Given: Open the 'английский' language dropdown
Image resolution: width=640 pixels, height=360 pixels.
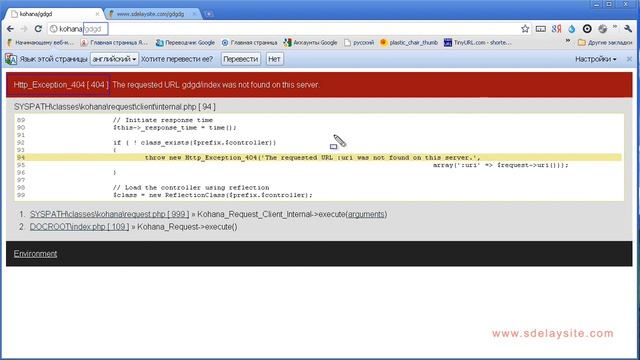Looking at the screenshot, I should (114, 59).
